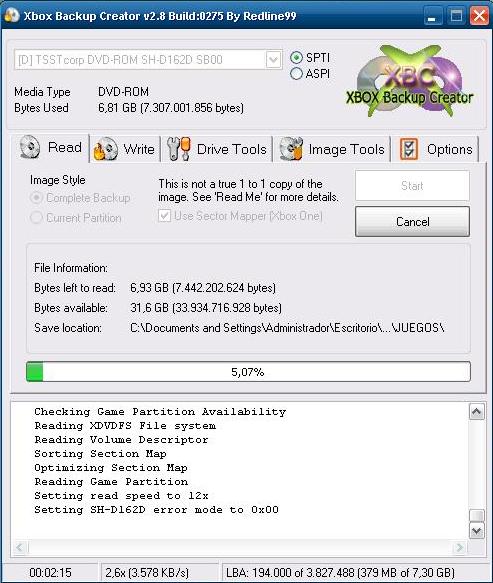Click the Read tab disc icon
This screenshot has height=583, width=493.
pos(30,147)
